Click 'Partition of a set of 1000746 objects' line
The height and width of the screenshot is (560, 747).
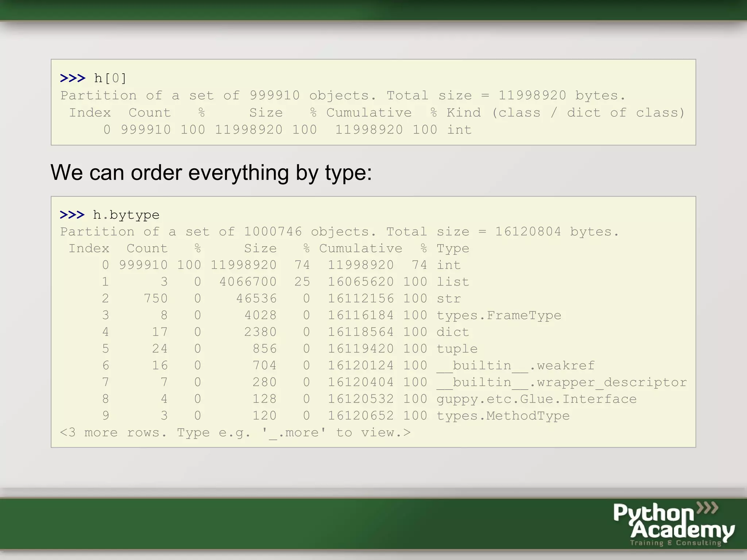coord(340,232)
